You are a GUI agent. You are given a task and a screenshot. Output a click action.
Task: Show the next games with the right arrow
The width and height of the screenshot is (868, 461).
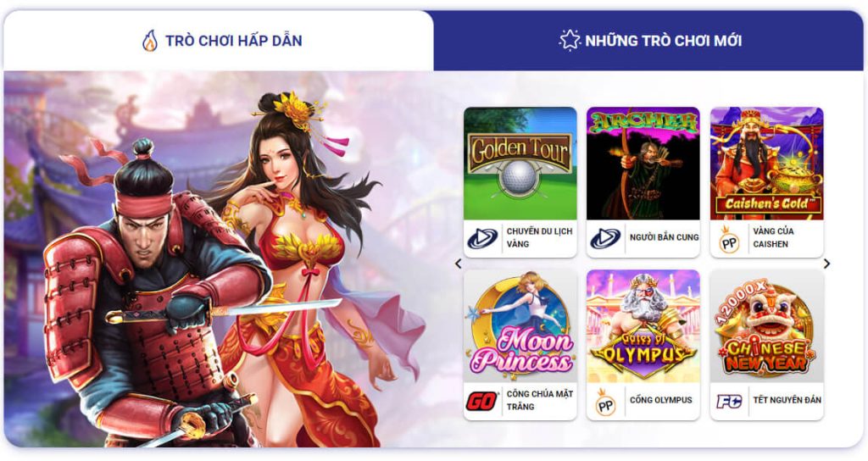pos(827,264)
